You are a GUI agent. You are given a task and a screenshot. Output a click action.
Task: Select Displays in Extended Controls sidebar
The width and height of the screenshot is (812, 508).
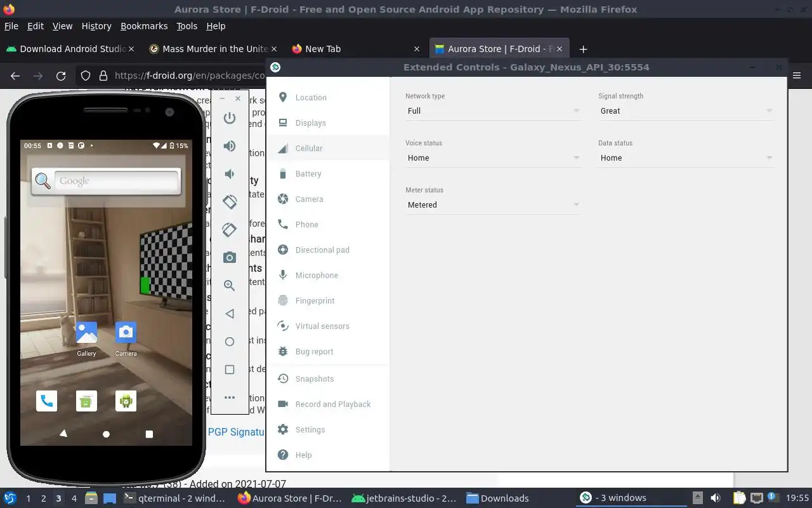[x=328, y=123]
